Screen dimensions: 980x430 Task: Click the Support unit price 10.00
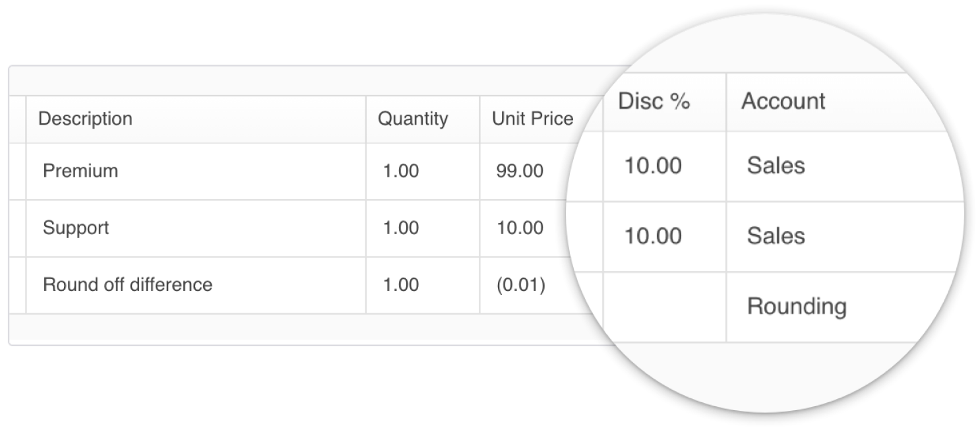(519, 228)
